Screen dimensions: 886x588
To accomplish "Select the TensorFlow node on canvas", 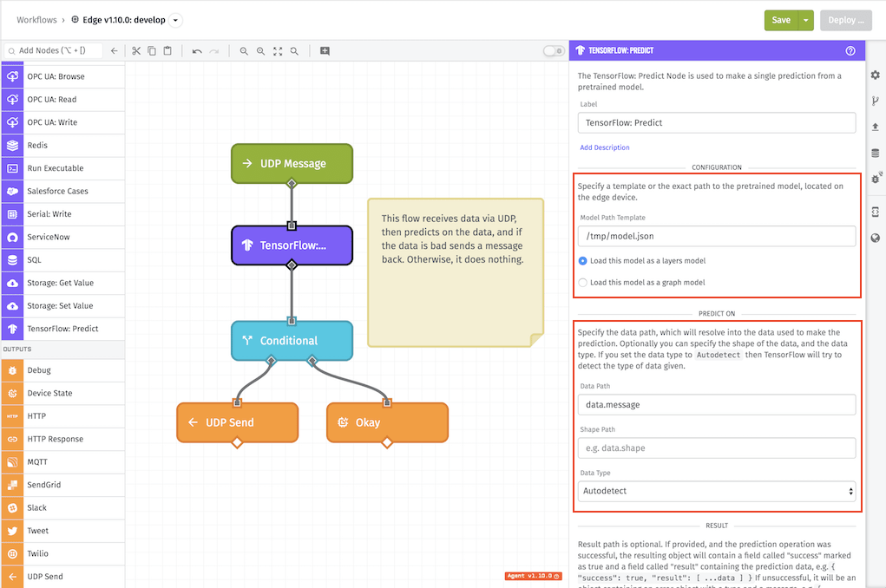I will pyautogui.click(x=292, y=245).
